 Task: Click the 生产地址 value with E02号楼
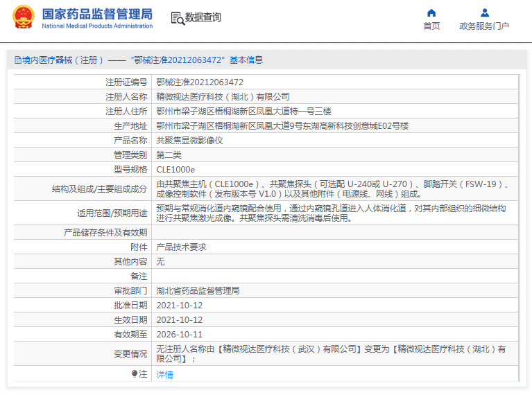[x=282, y=126]
